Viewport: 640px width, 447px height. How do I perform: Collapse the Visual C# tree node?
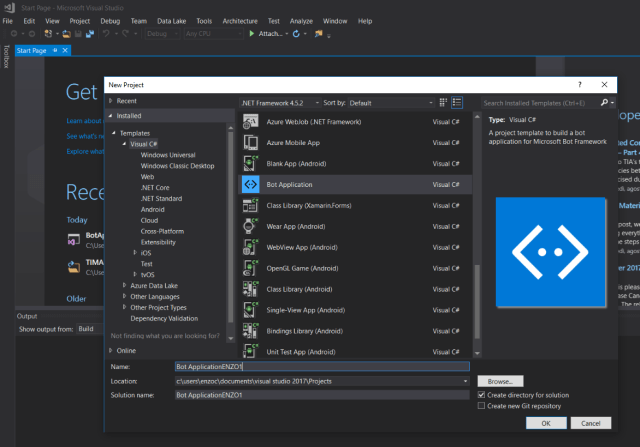pos(124,144)
